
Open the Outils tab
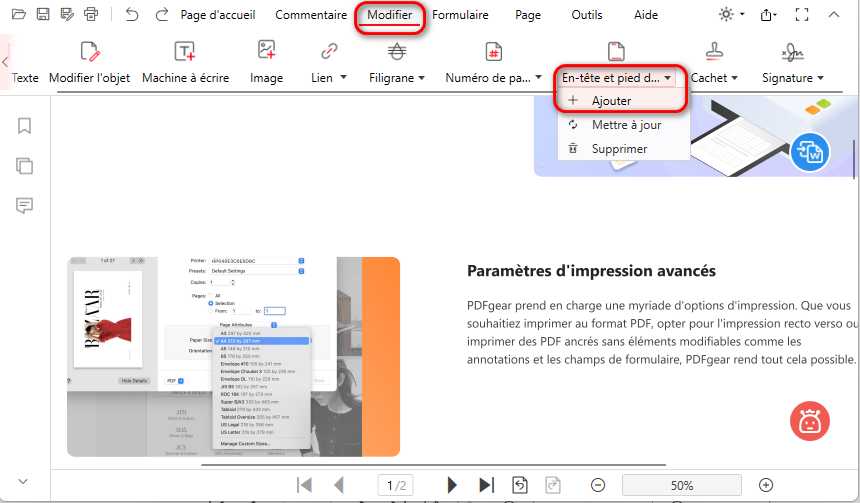(587, 15)
